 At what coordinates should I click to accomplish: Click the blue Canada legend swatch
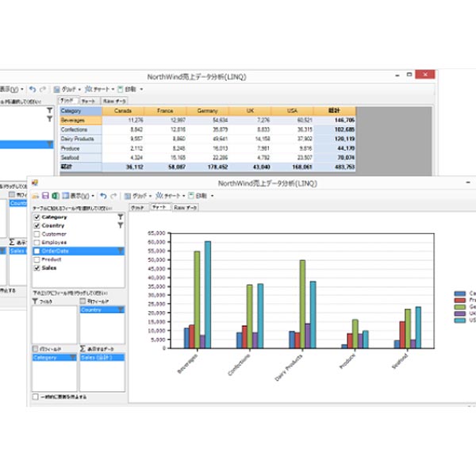pos(460,294)
